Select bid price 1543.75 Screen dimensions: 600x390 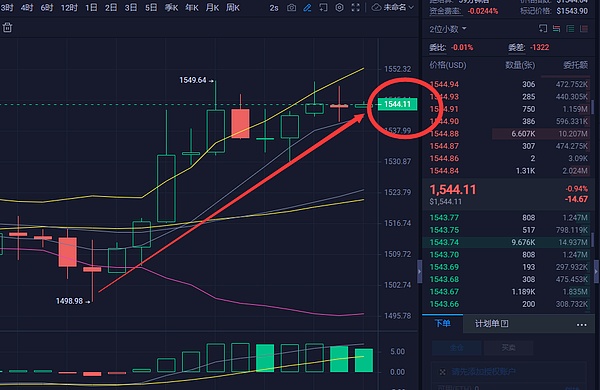pyautogui.click(x=444, y=230)
